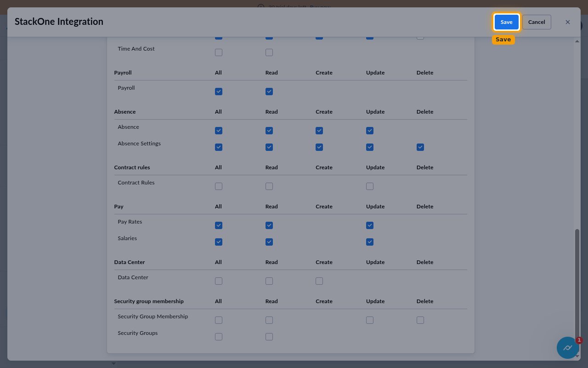The image size is (588, 368).
Task: Toggle All for Pay Rates
Action: point(219,225)
